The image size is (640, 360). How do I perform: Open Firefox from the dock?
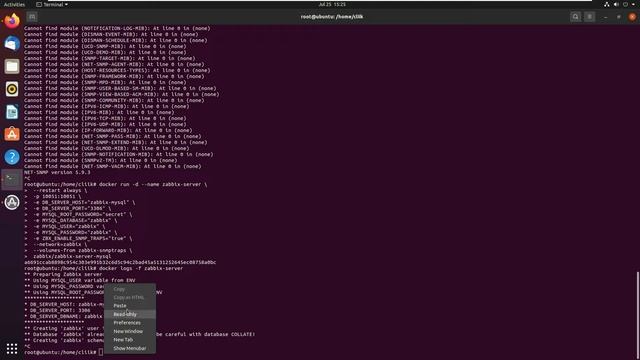[12, 21]
